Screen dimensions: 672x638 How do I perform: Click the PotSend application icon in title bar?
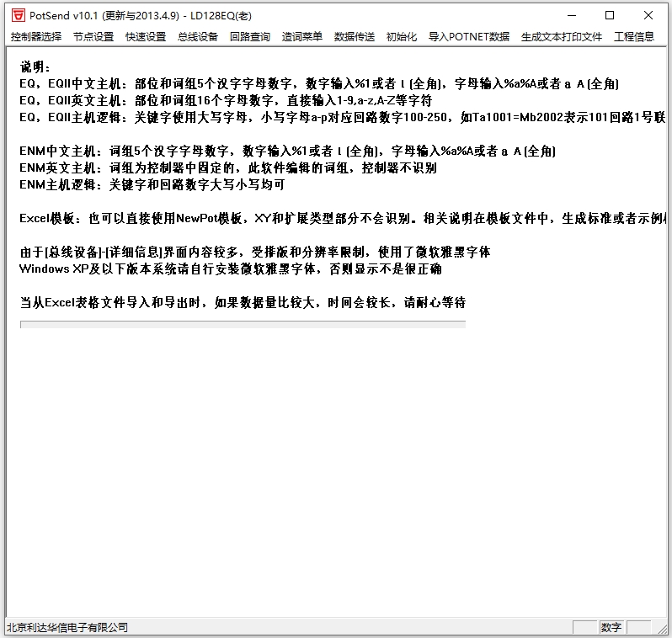click(x=19, y=15)
